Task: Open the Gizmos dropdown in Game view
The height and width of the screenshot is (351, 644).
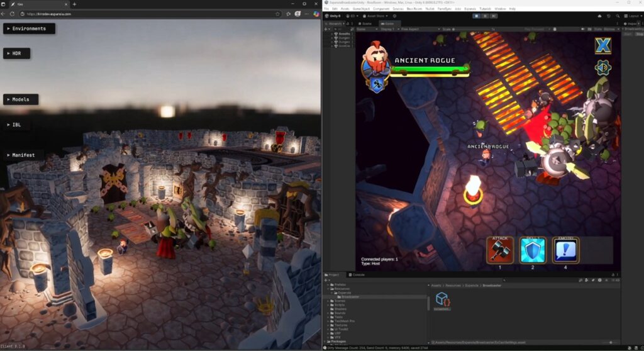Action: coord(611,29)
